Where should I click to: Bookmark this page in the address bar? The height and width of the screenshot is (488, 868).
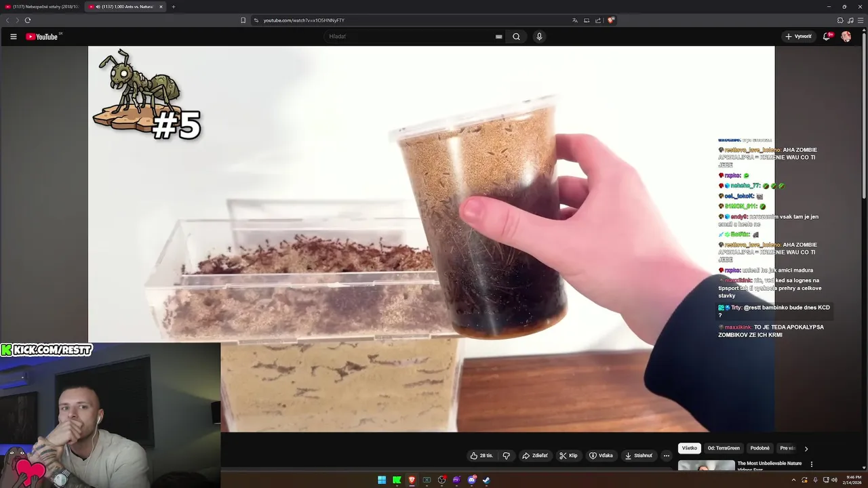tap(243, 20)
